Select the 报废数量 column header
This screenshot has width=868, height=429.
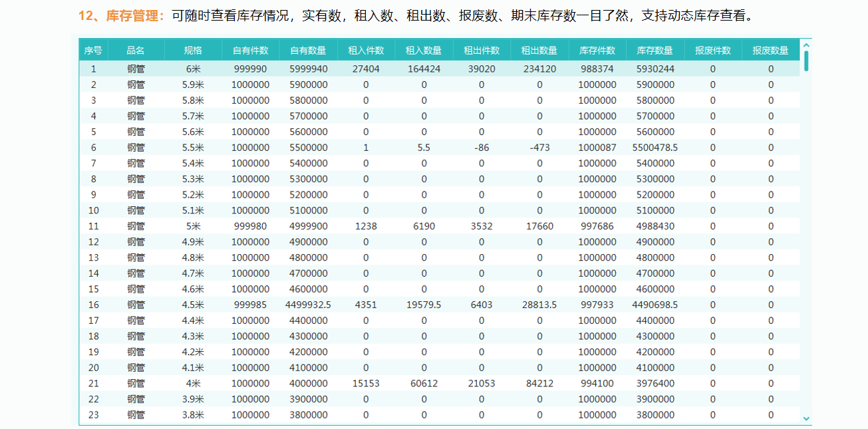coord(771,50)
